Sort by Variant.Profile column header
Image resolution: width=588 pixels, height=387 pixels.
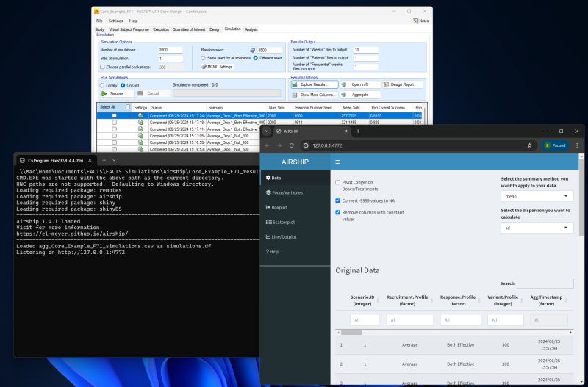(503, 300)
